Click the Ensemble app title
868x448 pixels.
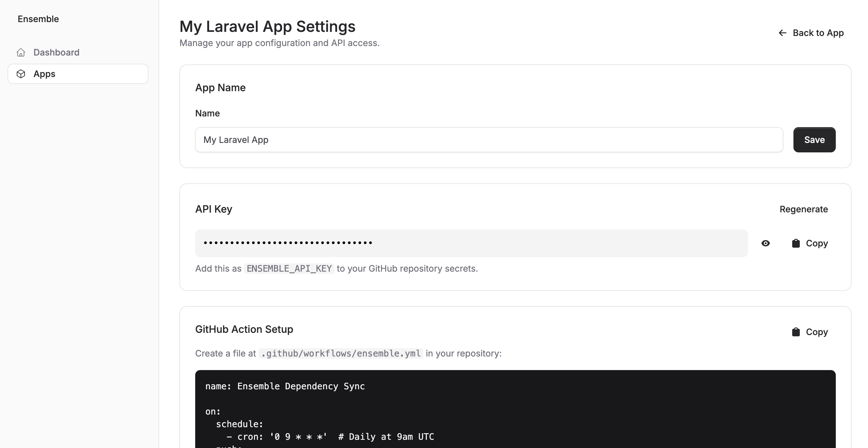tap(38, 19)
